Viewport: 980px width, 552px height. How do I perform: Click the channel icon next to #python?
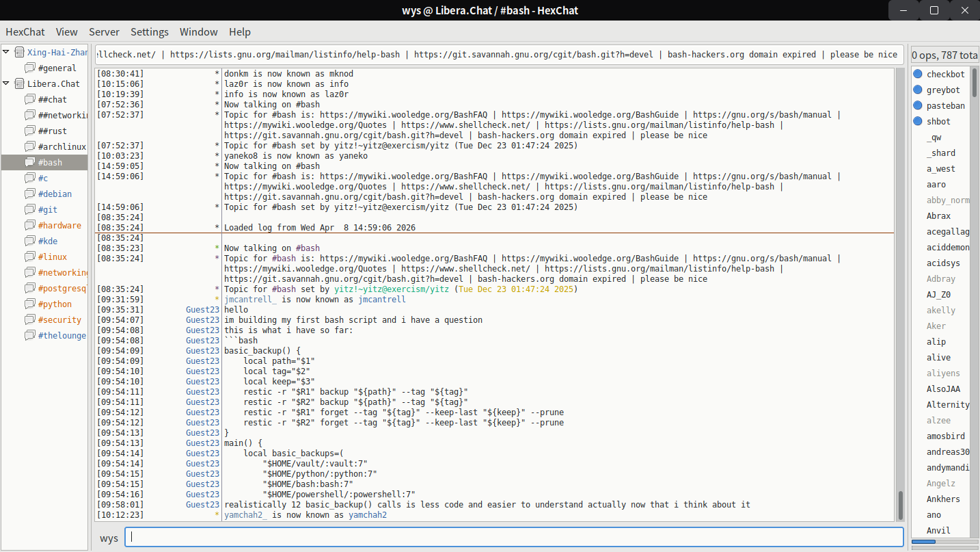click(x=29, y=304)
